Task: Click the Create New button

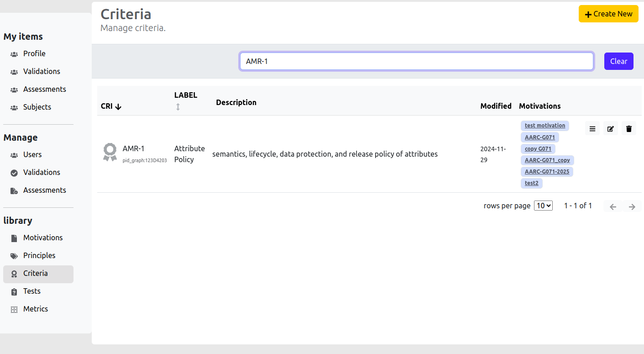Action: coord(608,14)
